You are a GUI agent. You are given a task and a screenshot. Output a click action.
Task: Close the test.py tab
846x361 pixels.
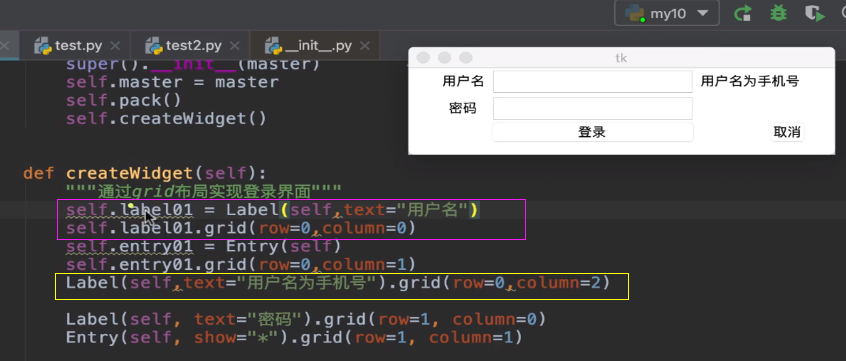(x=115, y=46)
